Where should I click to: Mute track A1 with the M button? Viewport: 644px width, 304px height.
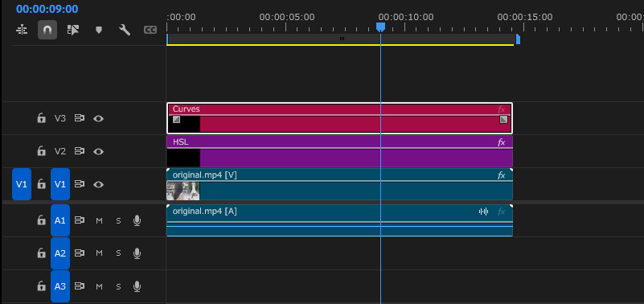pos(99,221)
